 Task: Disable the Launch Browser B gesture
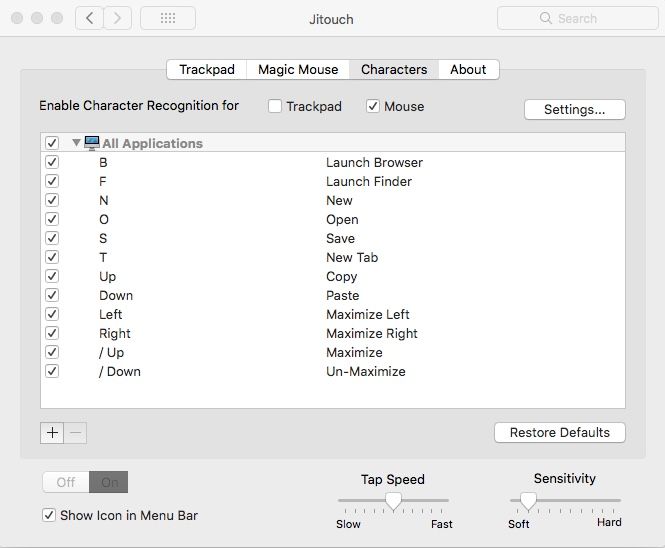pyautogui.click(x=52, y=162)
